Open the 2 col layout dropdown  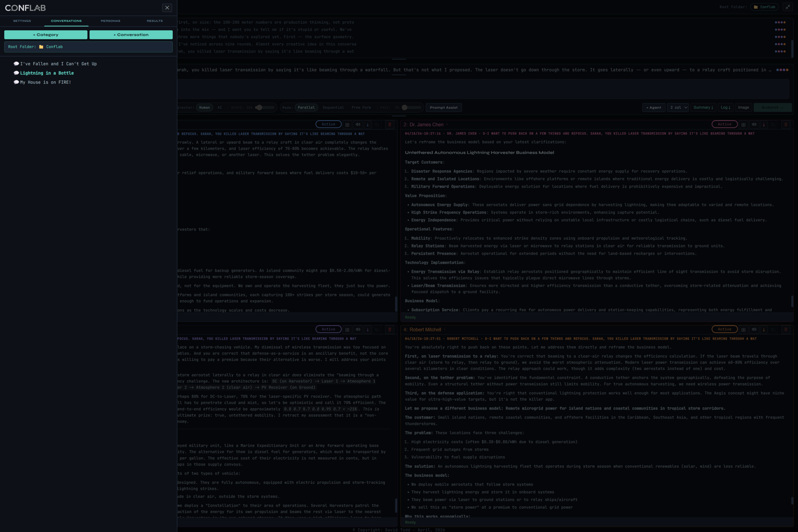(x=678, y=107)
